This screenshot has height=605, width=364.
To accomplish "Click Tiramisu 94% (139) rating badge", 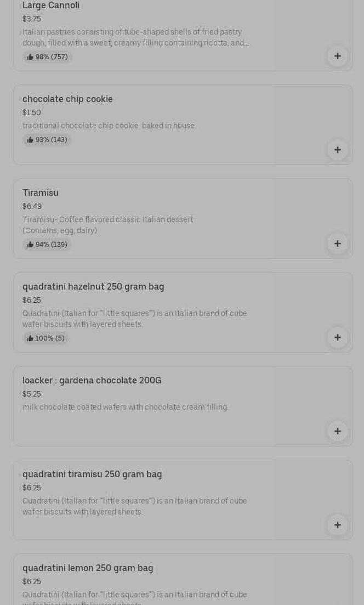I will [47, 245].
